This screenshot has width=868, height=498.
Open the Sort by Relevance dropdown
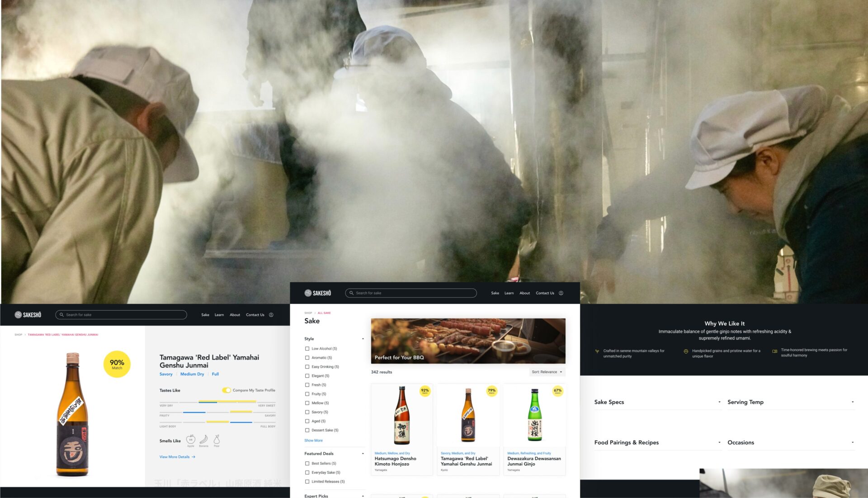click(546, 371)
